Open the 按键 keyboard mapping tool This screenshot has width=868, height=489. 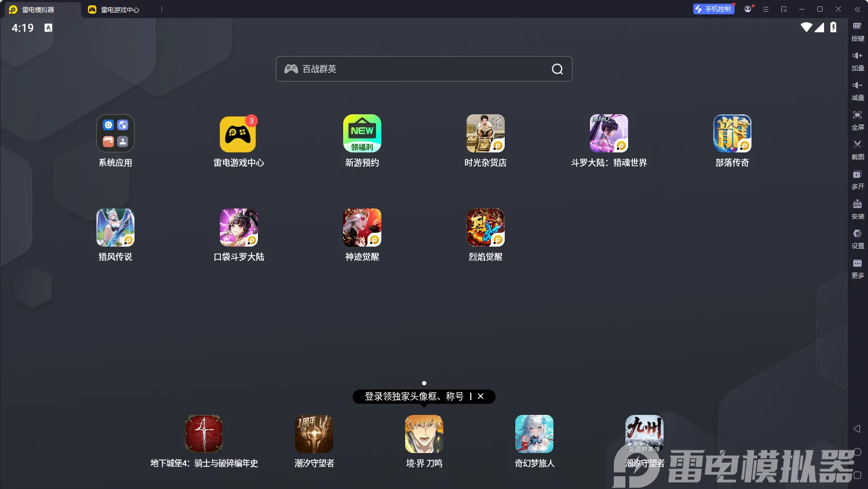click(x=857, y=31)
